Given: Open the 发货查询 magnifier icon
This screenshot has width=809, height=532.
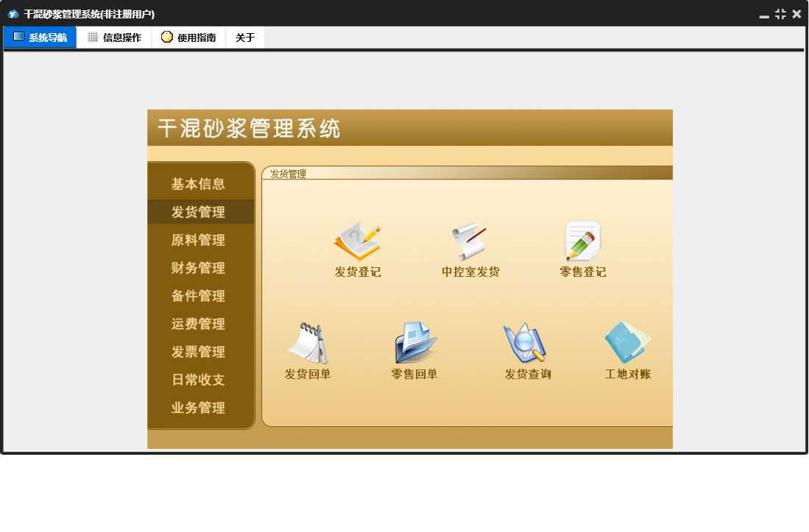Looking at the screenshot, I should 525,343.
